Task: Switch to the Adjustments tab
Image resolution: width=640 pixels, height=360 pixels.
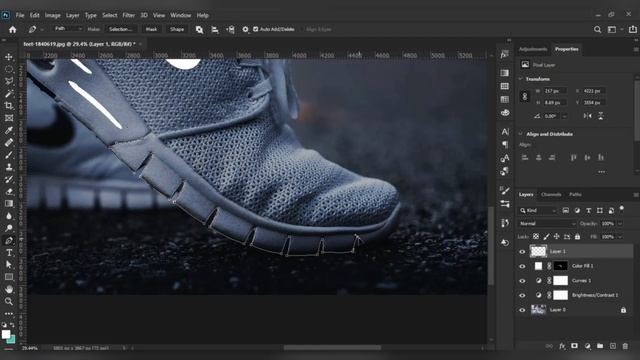Action: pyautogui.click(x=533, y=49)
